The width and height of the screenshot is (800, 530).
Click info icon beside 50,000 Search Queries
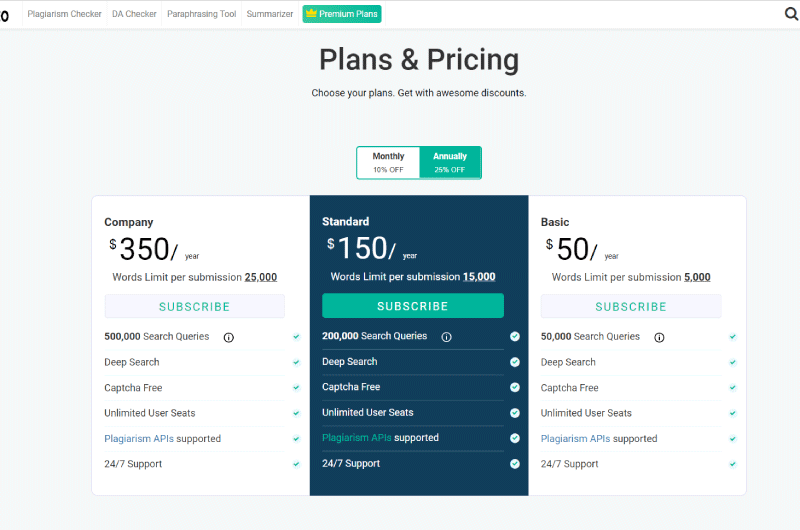point(659,338)
